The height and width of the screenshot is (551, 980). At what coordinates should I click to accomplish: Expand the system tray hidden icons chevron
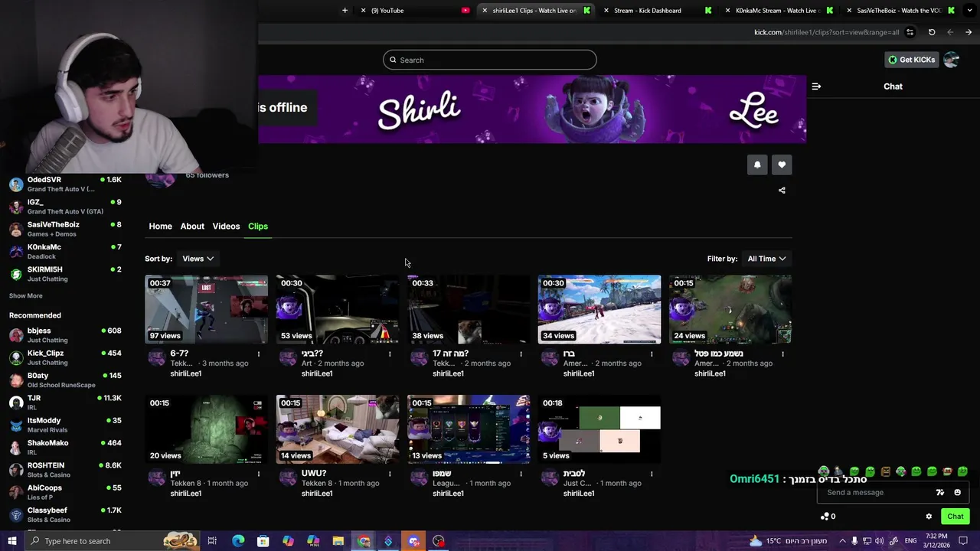pos(842,541)
